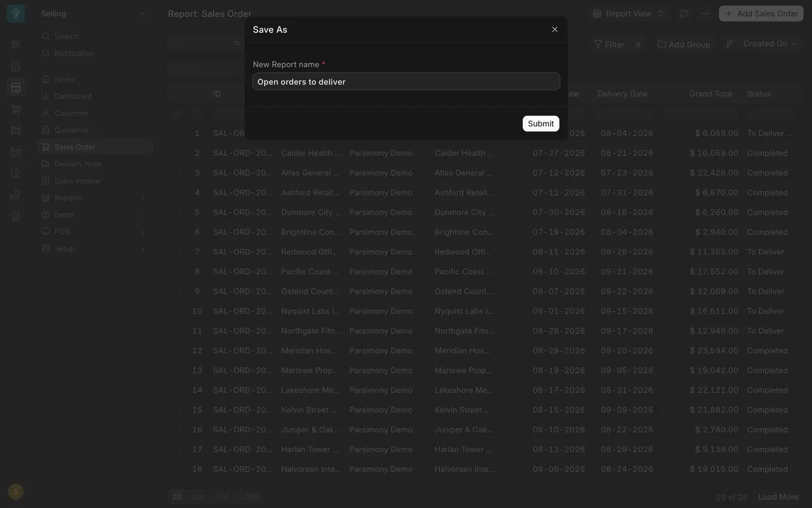Screen dimensions: 812x508
Task: Click the New Report name input field
Action: click(x=406, y=81)
